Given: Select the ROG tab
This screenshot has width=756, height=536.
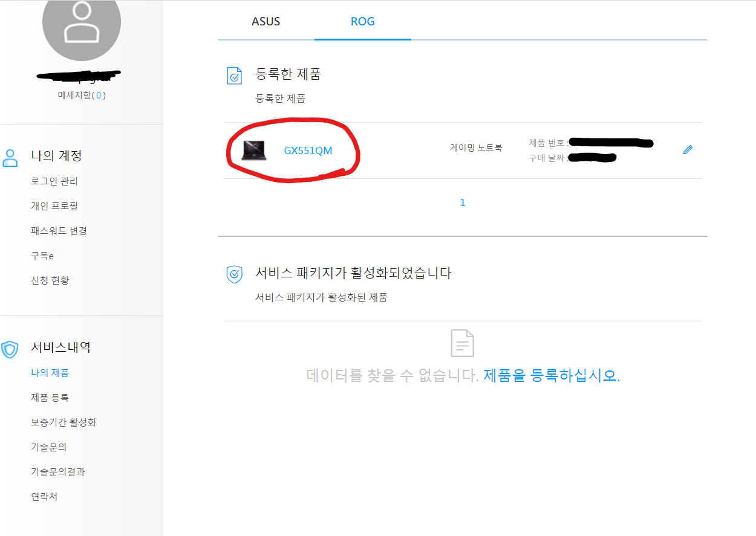Looking at the screenshot, I should [x=363, y=21].
